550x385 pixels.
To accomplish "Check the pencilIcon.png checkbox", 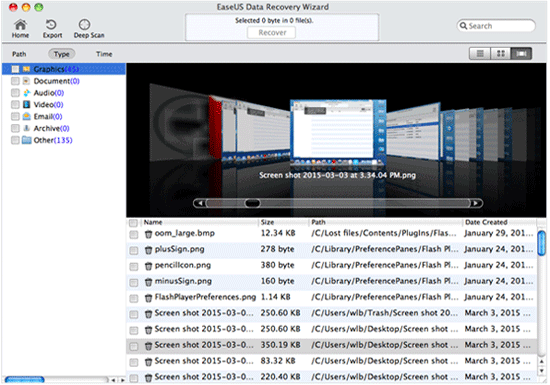I will (x=134, y=266).
